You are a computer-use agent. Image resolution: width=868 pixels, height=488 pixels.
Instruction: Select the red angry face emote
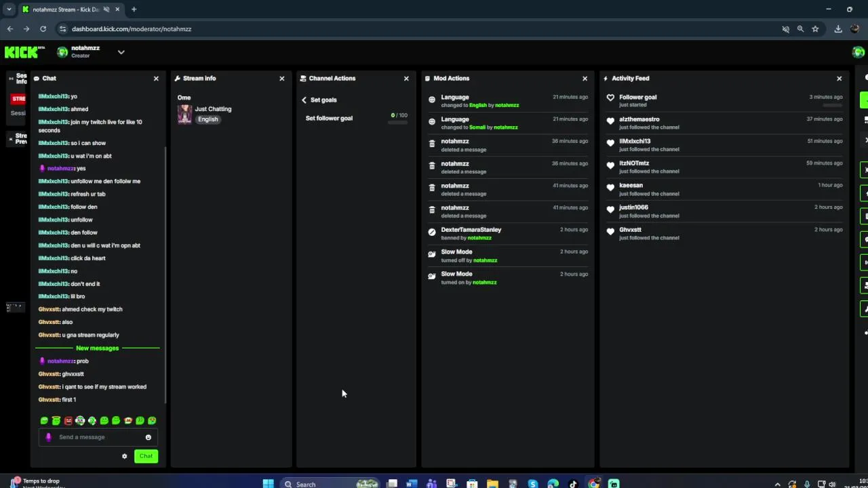click(x=68, y=421)
